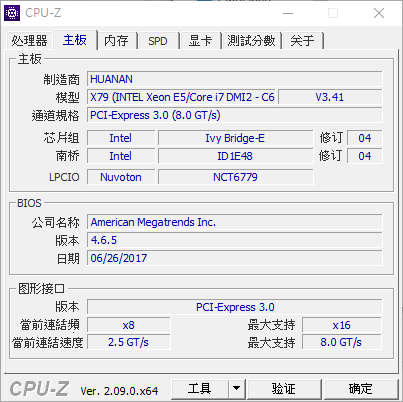The width and height of the screenshot is (403, 402).
Task: Switch to the 处理器 tab
Action: pos(29,41)
